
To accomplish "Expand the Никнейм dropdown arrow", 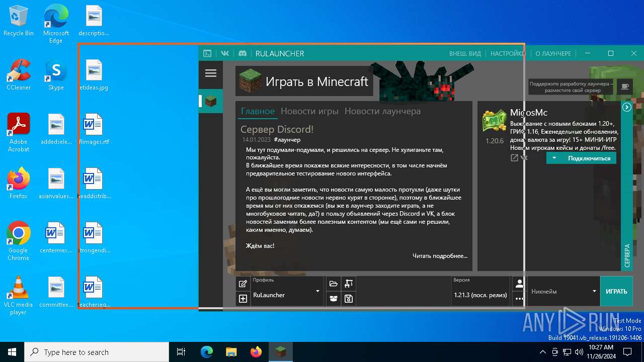I will click(594, 291).
